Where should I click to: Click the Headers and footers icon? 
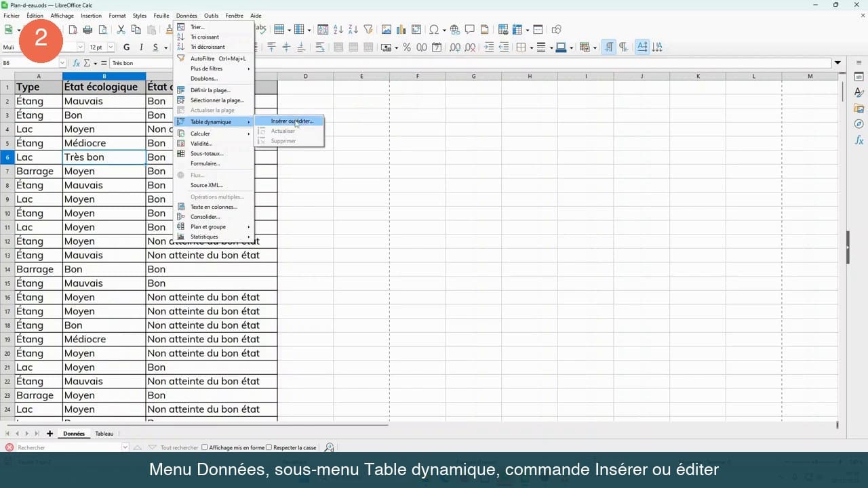(484, 30)
